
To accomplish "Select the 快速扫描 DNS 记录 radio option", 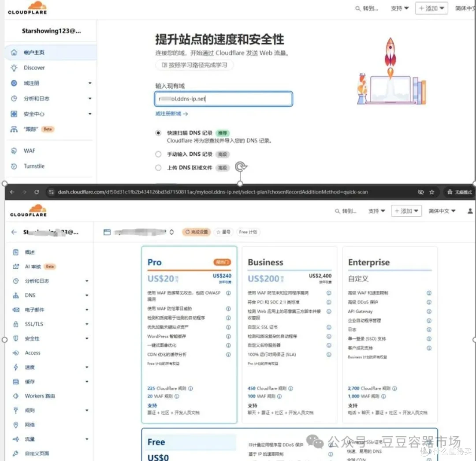I will (158, 133).
